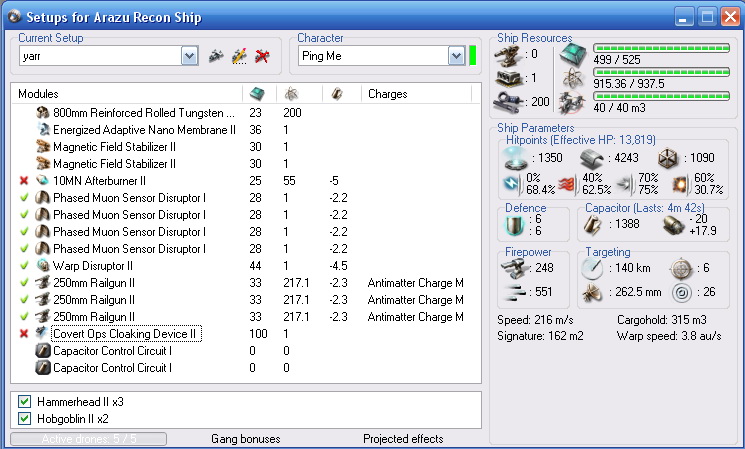The height and width of the screenshot is (449, 745).
Task: Click the capacitor column header icon
Action: tap(337, 94)
